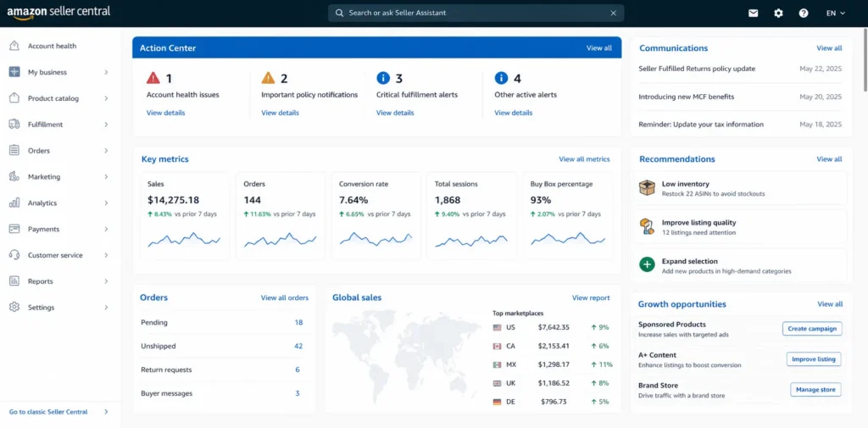Expand the Payments chevron
Screen dimensions: 868x428
pos(106,229)
